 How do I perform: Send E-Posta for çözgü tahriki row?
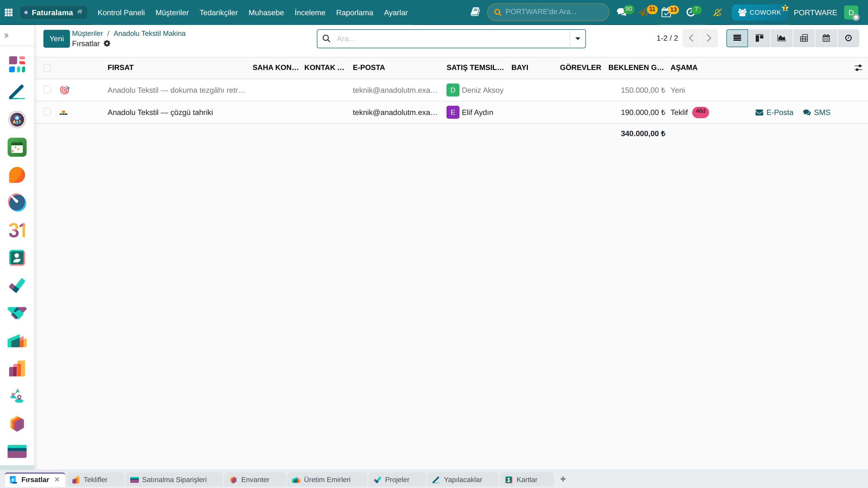[x=774, y=112]
